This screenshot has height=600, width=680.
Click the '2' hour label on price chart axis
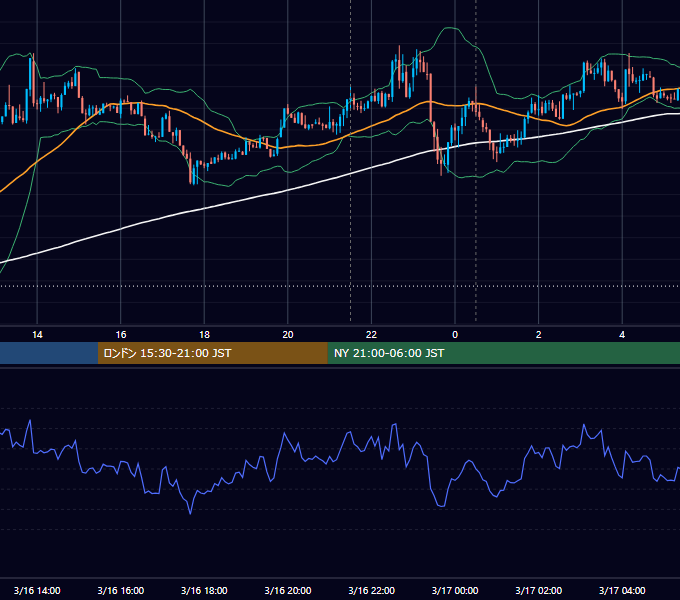[539, 335]
